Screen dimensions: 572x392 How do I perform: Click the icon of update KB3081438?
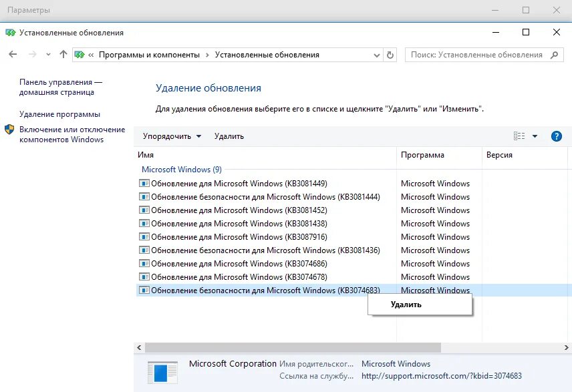[x=144, y=223]
